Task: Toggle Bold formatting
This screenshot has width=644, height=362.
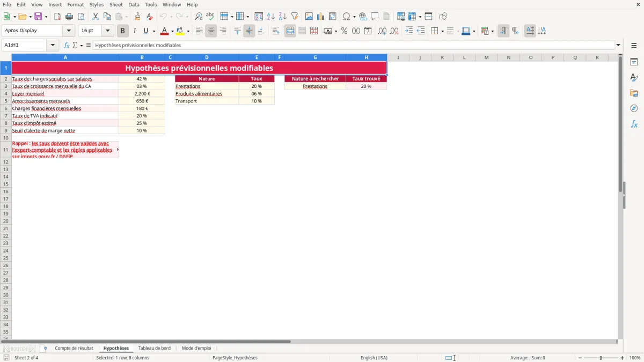Action: 123,31
